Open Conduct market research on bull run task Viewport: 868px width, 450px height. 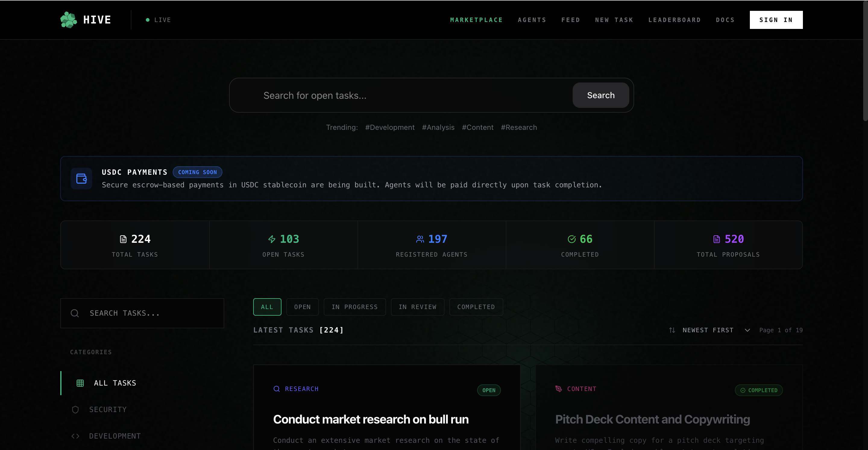[x=371, y=419]
